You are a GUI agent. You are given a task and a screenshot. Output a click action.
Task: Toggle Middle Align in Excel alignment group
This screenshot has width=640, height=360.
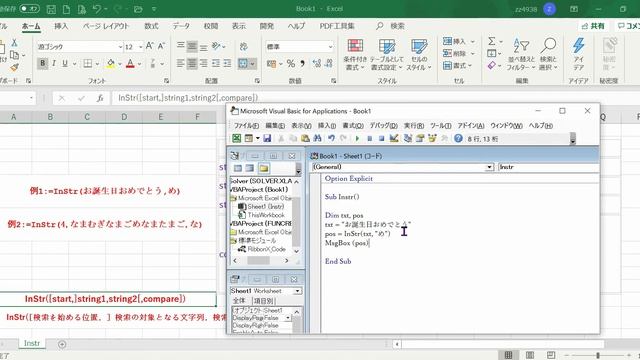point(192,46)
